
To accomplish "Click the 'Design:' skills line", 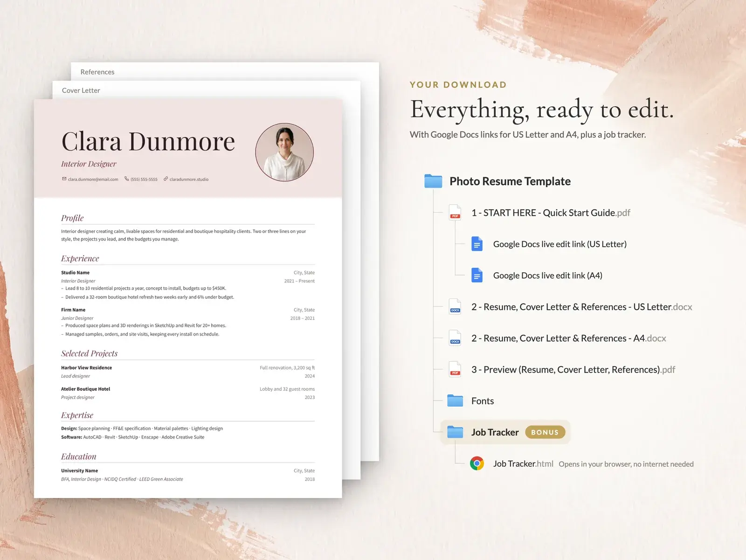I will click(142, 429).
